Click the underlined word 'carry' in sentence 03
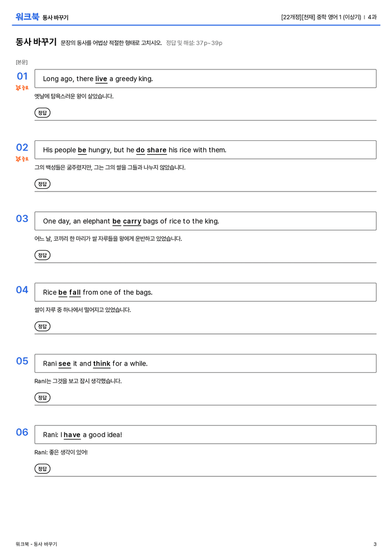The height and width of the screenshot is (555, 392). pyautogui.click(x=132, y=222)
